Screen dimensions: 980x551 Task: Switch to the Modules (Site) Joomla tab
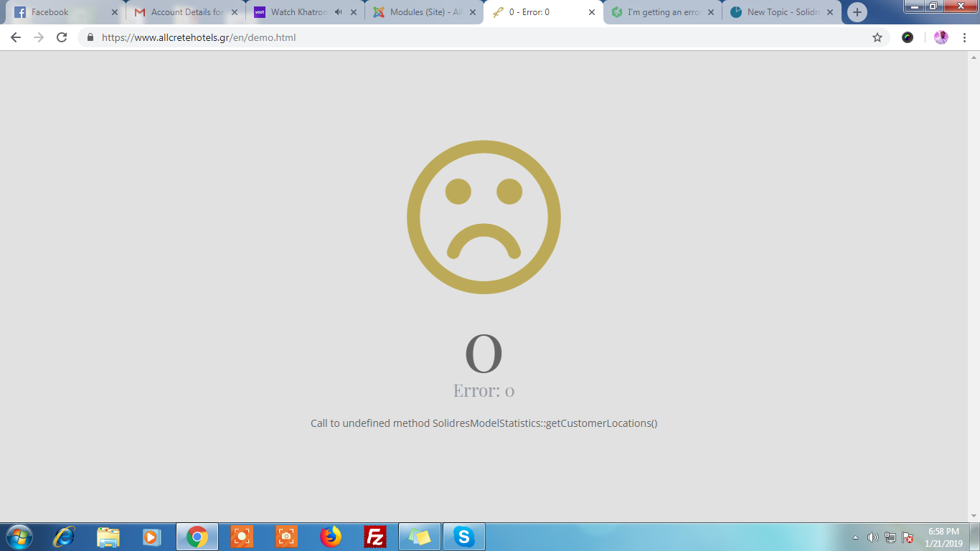point(423,12)
